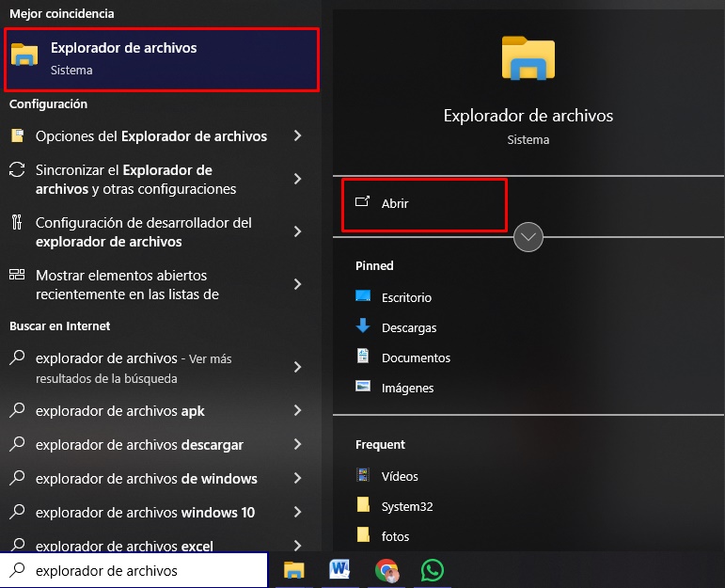Click search icon beside explorador de archivos windows 10

coord(17,511)
